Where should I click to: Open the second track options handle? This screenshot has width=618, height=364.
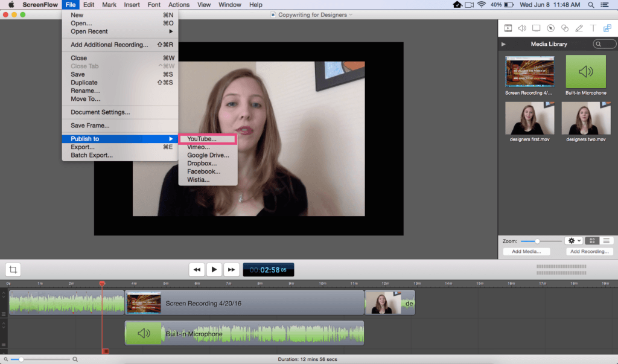pyautogui.click(x=4, y=344)
